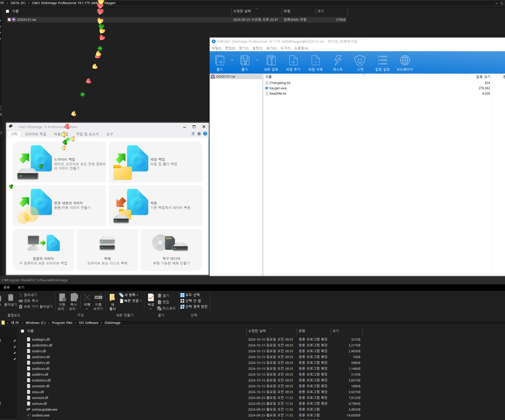Click the Bandizip 풀기 (Extract) toolbar icon
505x420 pixels.
[x=245, y=61]
